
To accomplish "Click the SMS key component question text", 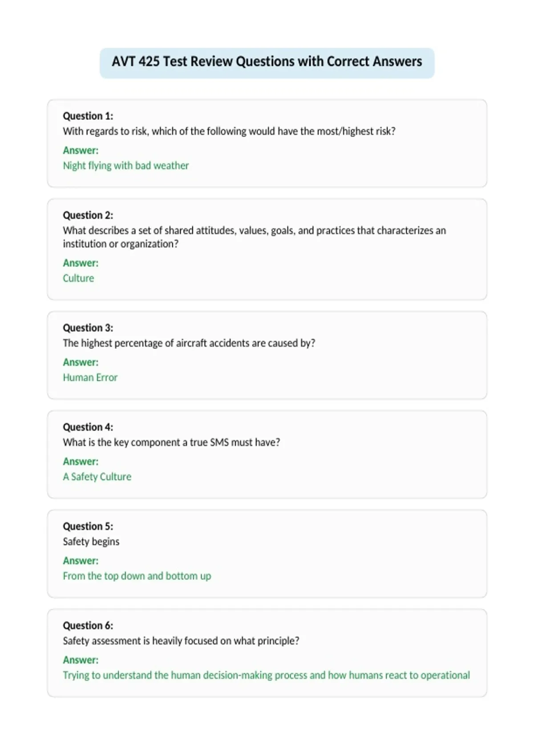I will point(171,442).
